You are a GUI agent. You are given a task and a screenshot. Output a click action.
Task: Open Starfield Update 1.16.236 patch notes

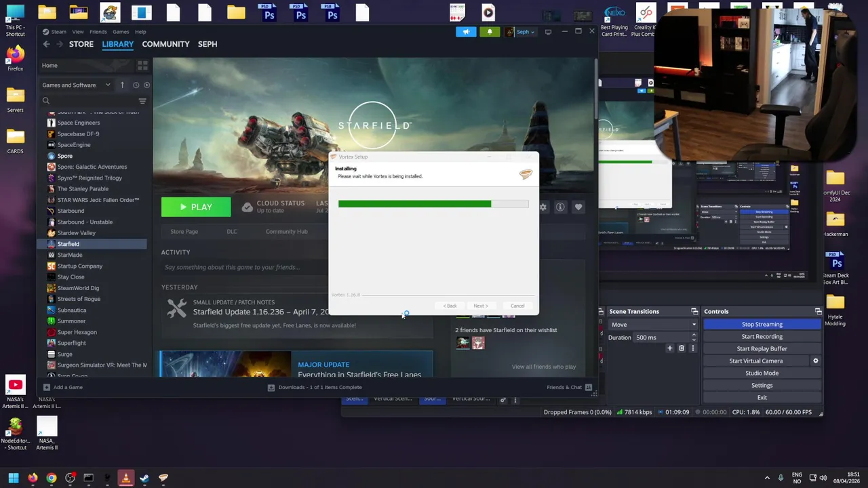[x=262, y=312]
